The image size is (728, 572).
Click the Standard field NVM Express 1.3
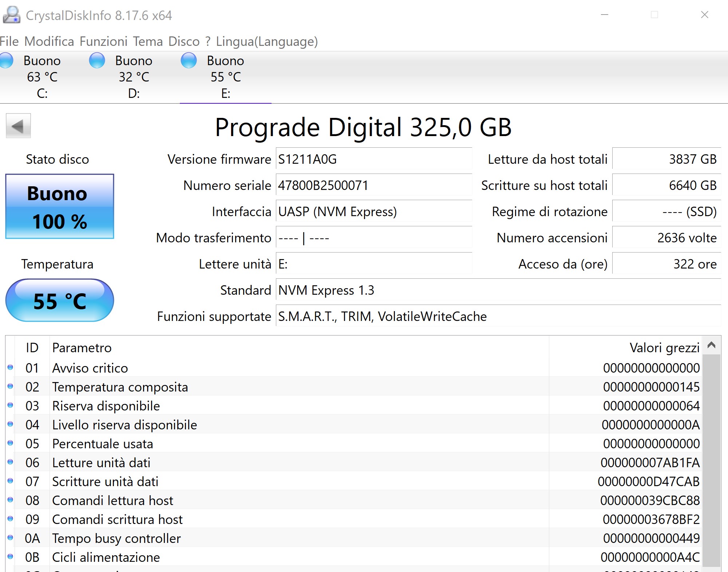tap(498, 290)
